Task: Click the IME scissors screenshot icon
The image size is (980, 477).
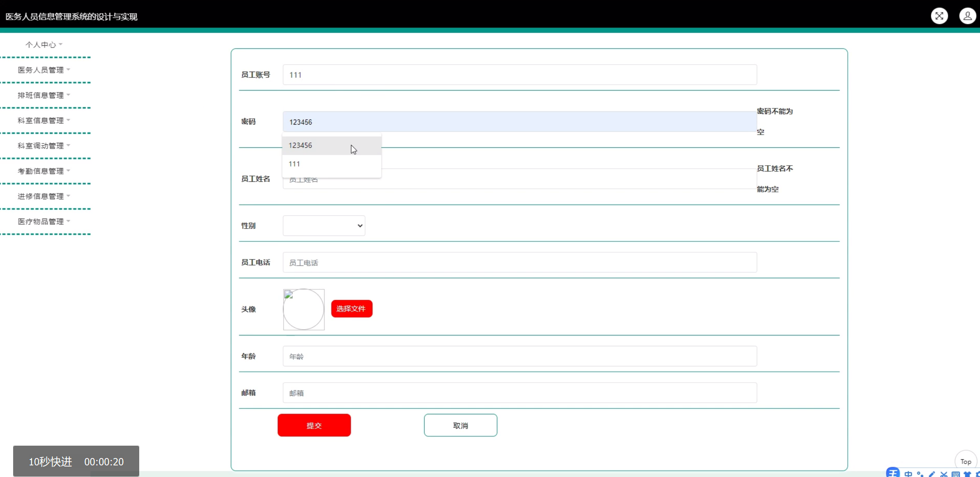Action: point(944,474)
